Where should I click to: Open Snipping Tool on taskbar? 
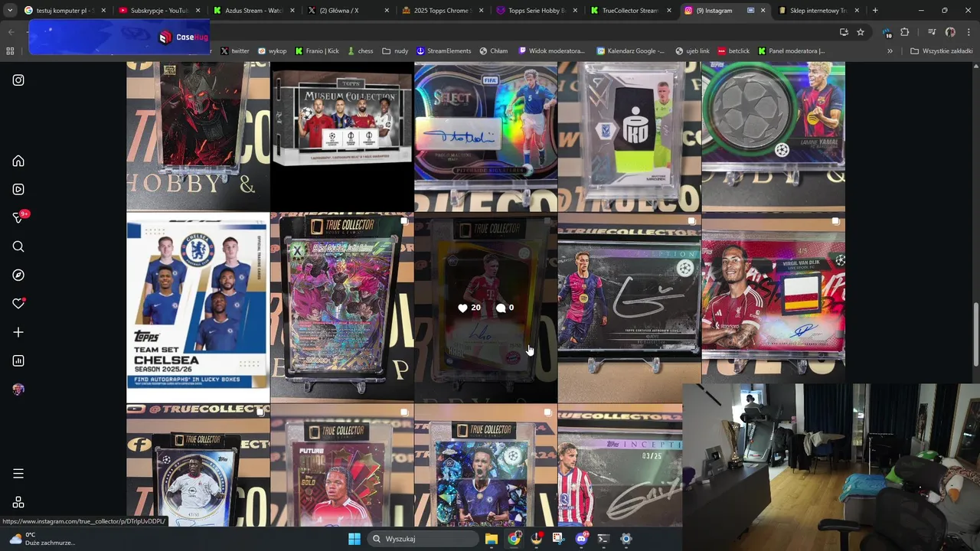[558, 539]
